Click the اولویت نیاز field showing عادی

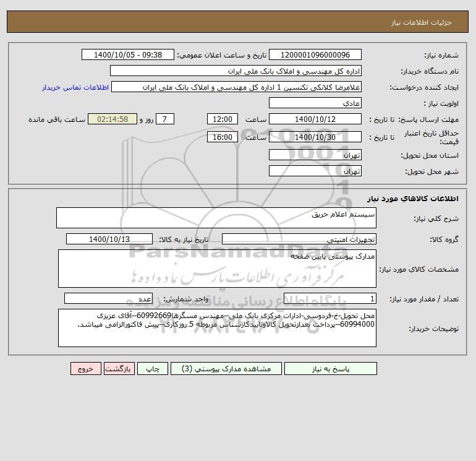tap(315, 103)
